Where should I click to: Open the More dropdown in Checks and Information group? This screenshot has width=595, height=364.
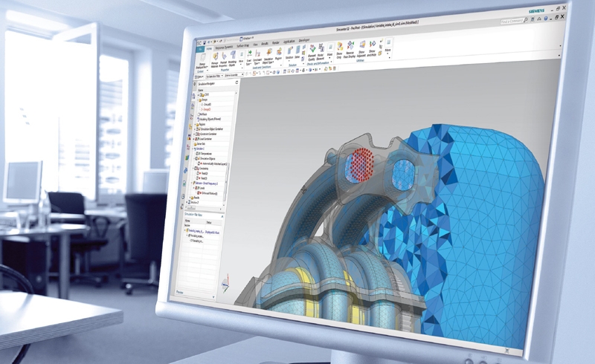click(x=329, y=51)
